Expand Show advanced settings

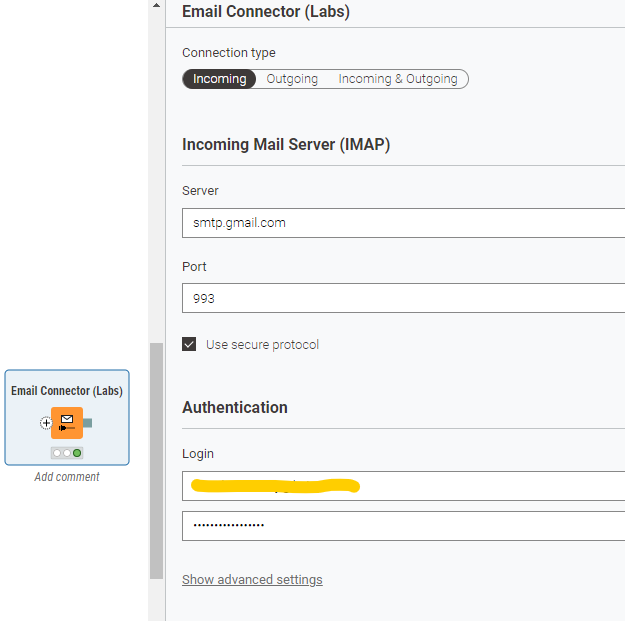point(252,580)
